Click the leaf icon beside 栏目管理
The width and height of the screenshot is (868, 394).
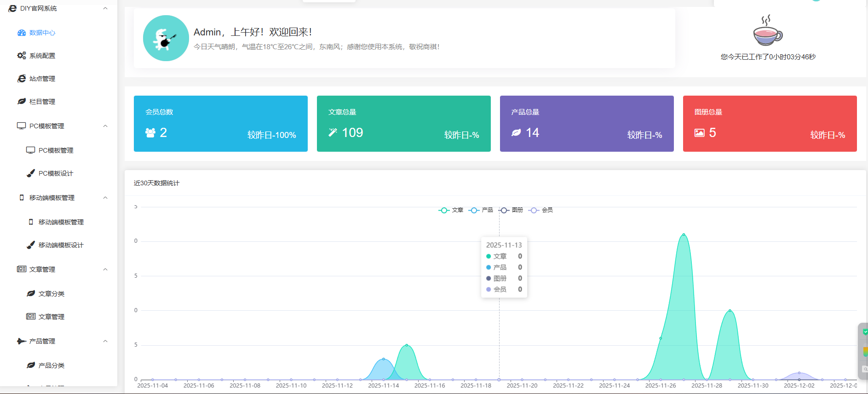21,102
